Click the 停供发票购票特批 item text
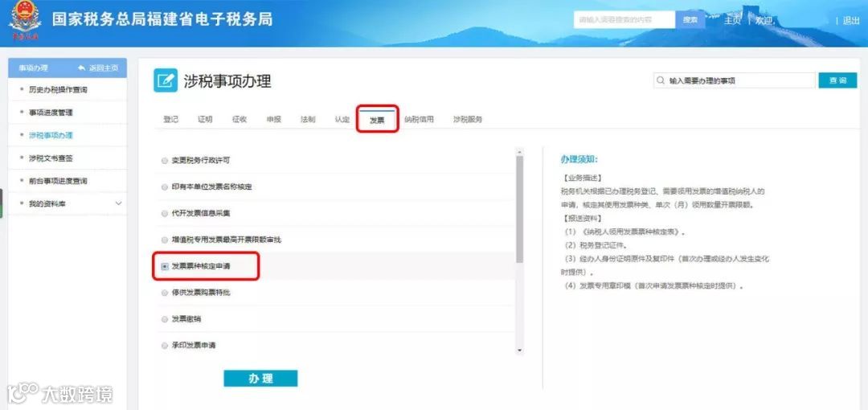Screen dimensions: 868x410 200,293
